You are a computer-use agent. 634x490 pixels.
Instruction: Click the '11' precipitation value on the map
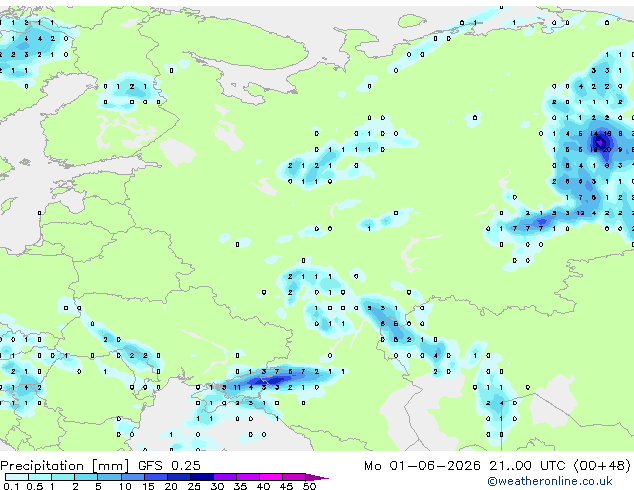tap(237, 387)
